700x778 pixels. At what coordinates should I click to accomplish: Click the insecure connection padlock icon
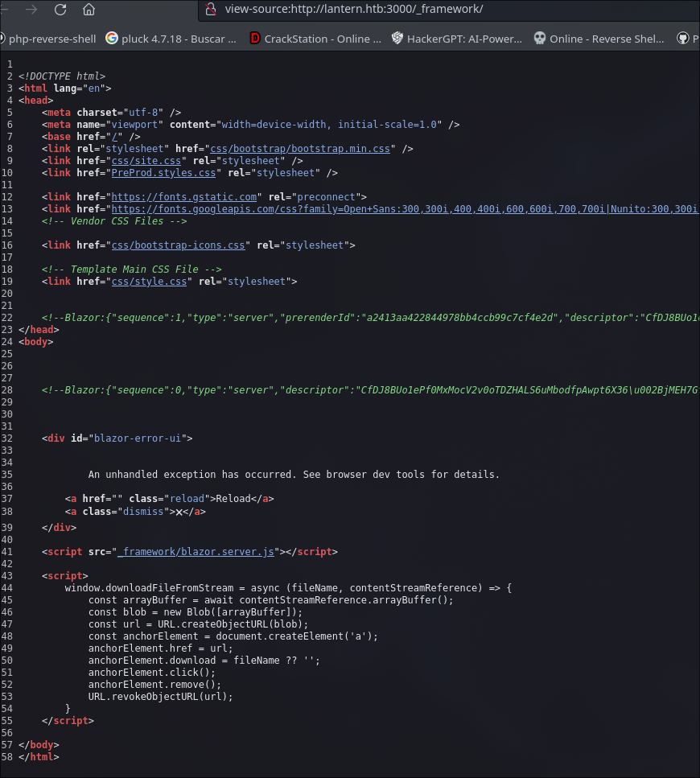(x=211, y=9)
